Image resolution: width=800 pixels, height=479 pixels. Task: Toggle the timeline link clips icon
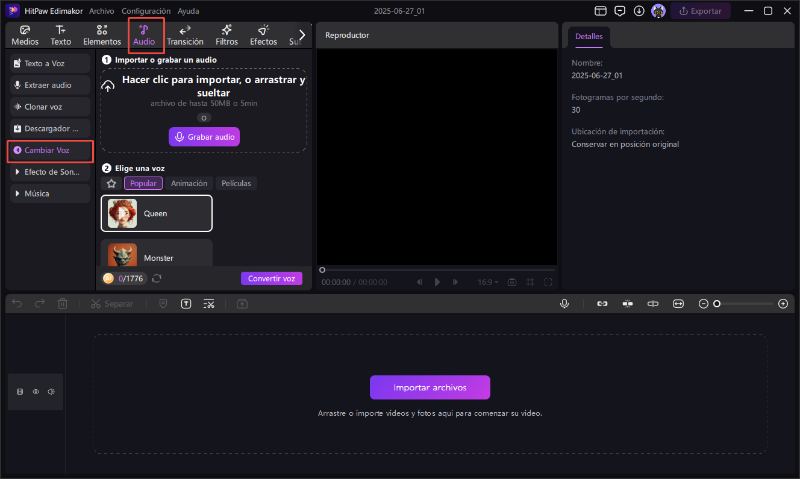[602, 304]
